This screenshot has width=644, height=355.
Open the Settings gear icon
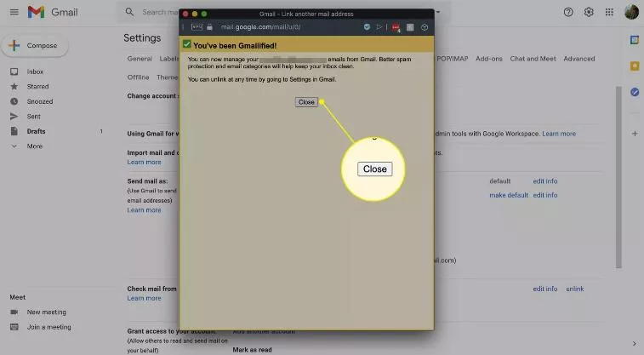click(x=589, y=12)
